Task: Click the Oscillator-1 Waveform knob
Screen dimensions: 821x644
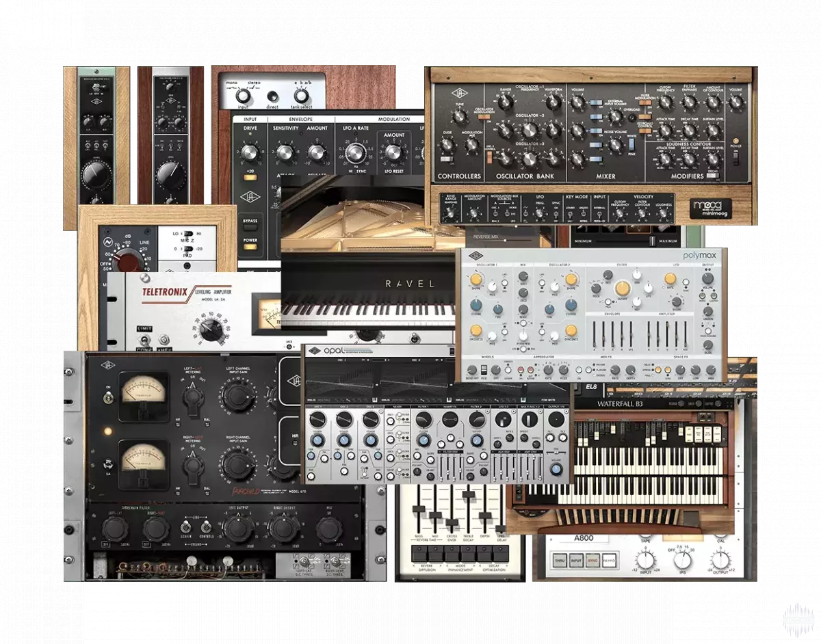Action: pyautogui.click(x=553, y=101)
